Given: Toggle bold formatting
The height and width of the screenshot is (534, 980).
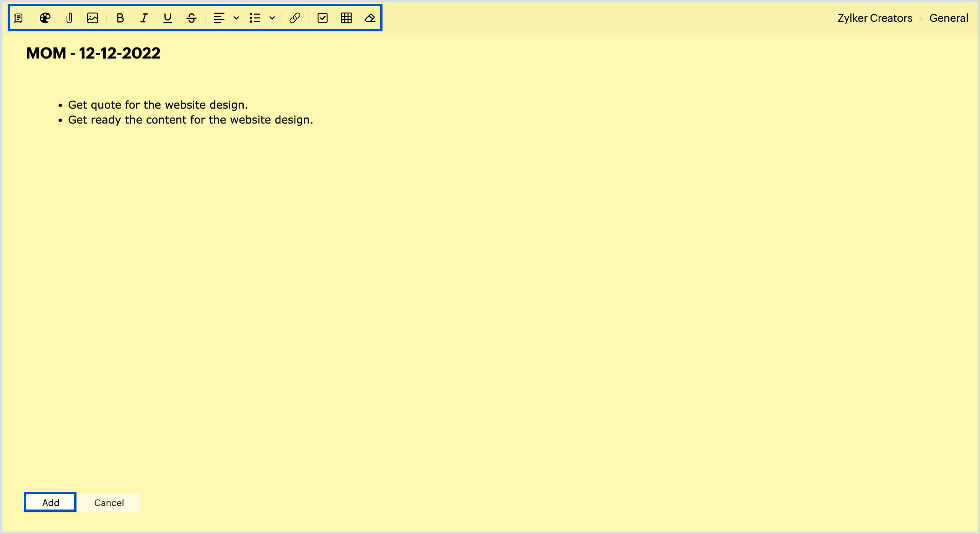Looking at the screenshot, I should click(120, 18).
